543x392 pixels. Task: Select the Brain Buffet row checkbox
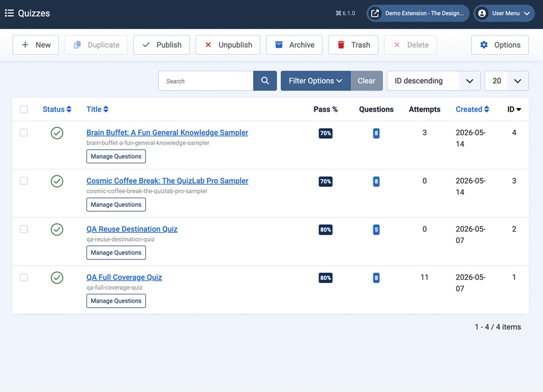[x=24, y=133]
